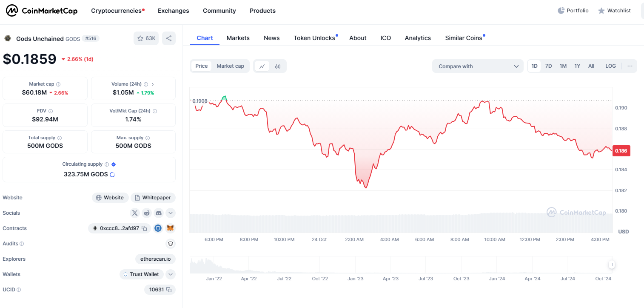The width and height of the screenshot is (644, 308).
Task: Copy UCID 10631 icon
Action: [169, 290]
